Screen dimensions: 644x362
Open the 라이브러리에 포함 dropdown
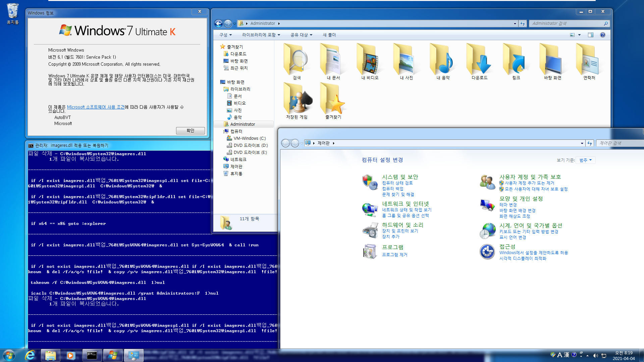(x=261, y=35)
